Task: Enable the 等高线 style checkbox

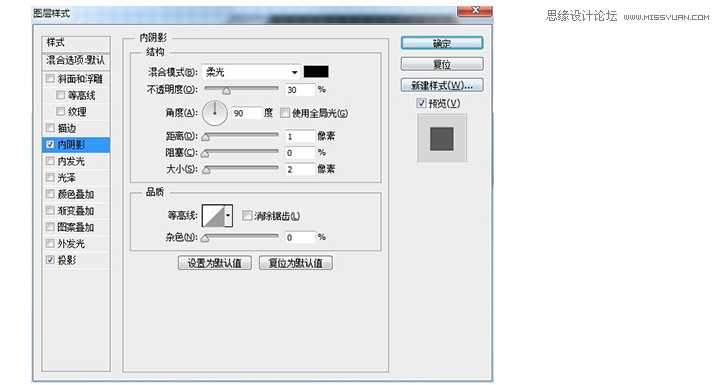Action: [x=60, y=95]
